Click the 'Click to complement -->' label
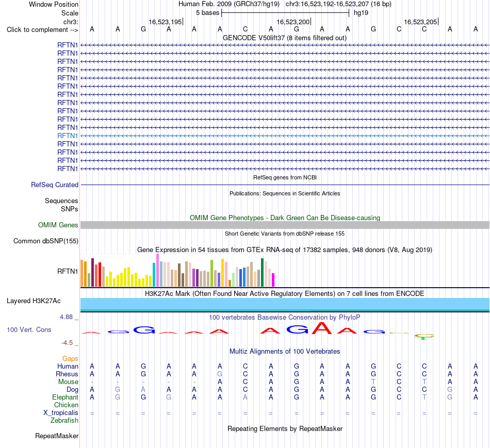The image size is (490, 448). pyautogui.click(x=42, y=30)
